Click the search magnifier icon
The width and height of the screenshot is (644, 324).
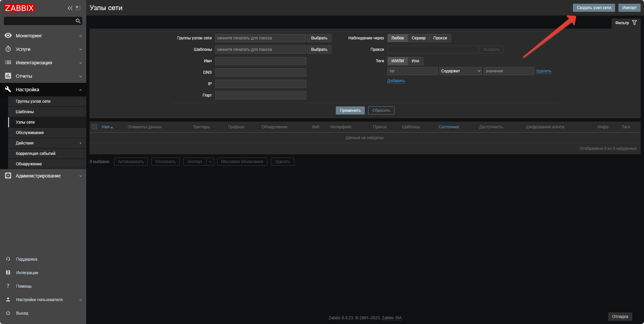click(78, 21)
